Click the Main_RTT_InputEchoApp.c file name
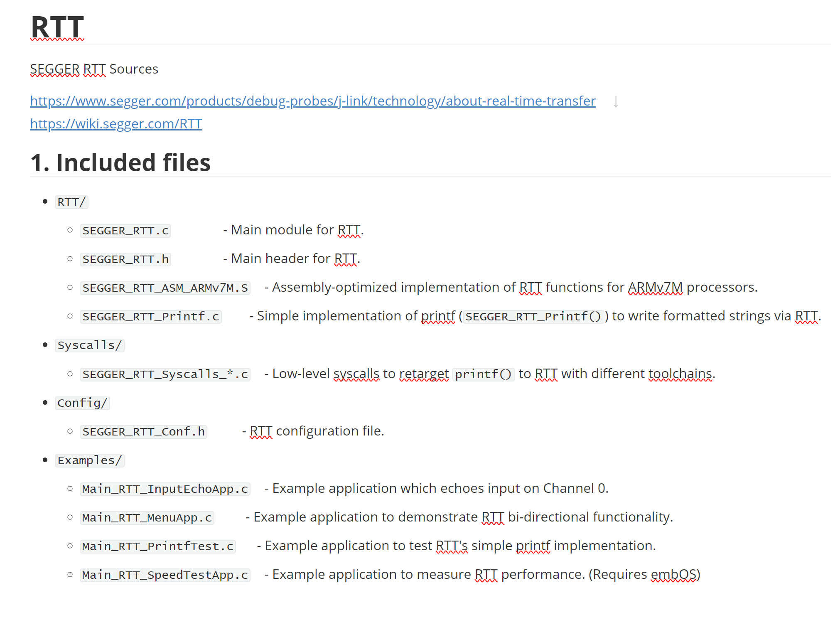This screenshot has width=840, height=620. coord(165,489)
